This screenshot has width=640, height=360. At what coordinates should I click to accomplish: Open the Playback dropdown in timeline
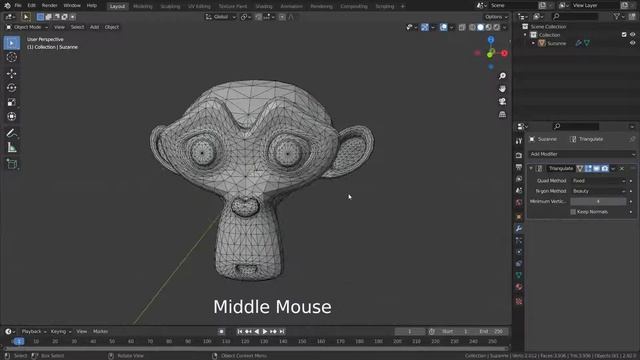(x=33, y=331)
